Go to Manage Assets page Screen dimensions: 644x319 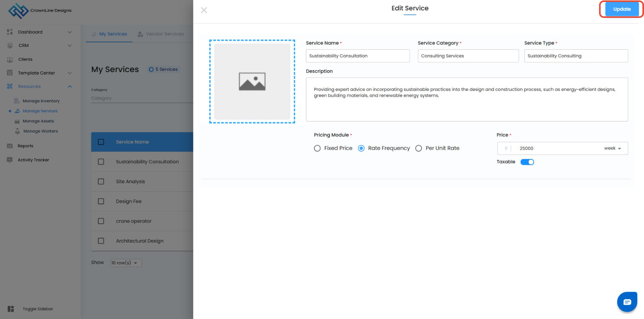point(38,121)
